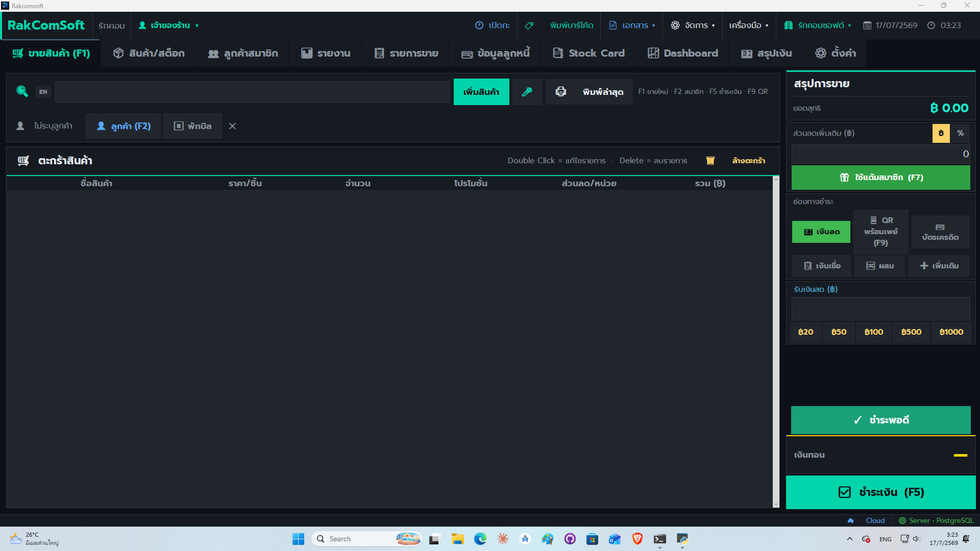Click the ฿100 quick cash button
Screen dimensions: 980x551
tap(873, 332)
